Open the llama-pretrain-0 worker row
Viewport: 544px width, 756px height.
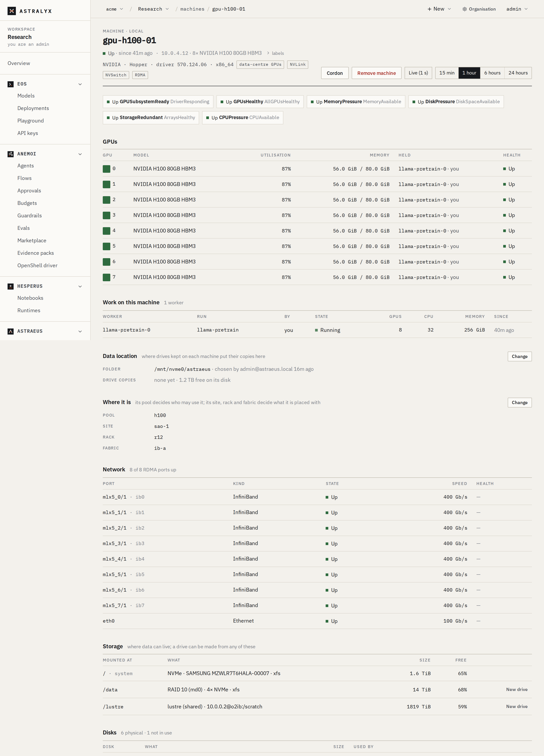point(317,330)
